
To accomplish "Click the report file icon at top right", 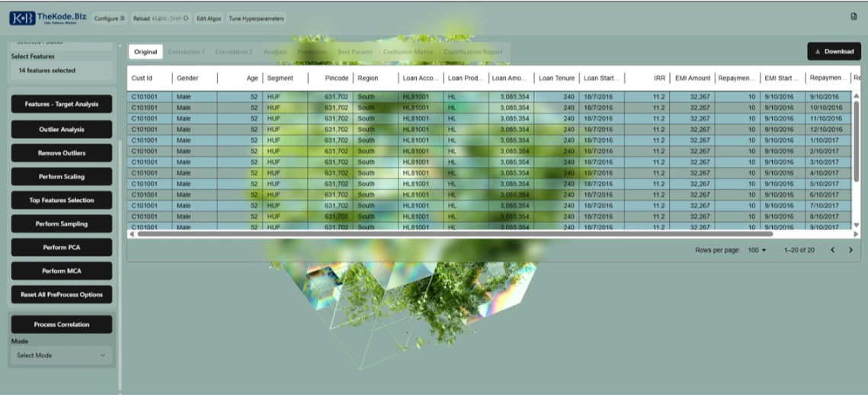I will click(x=854, y=17).
